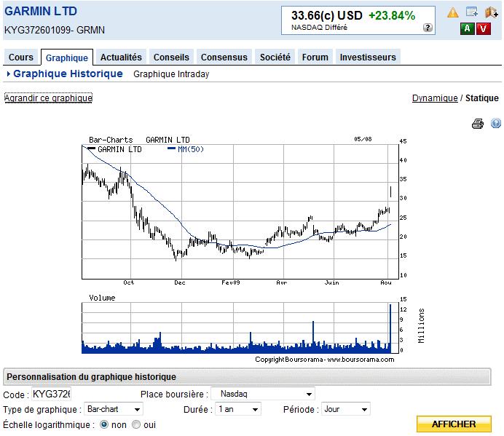Click the orange alert warning triangle icon
The height and width of the screenshot is (436, 504).
coord(452,12)
